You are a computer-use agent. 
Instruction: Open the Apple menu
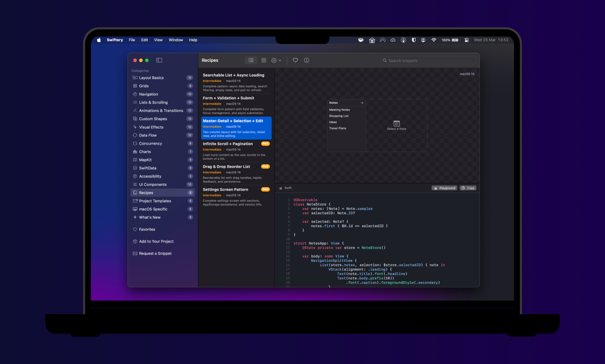click(99, 40)
